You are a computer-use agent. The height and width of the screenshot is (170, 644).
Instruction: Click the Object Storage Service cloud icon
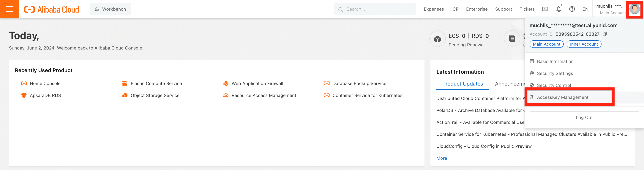click(x=125, y=95)
